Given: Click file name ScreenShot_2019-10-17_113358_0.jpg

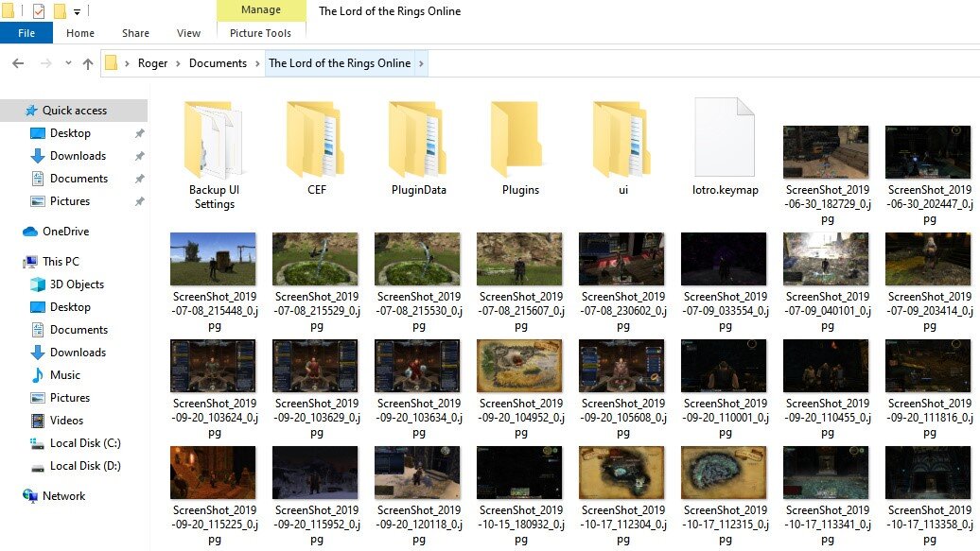Looking at the screenshot, I should 929,525.
